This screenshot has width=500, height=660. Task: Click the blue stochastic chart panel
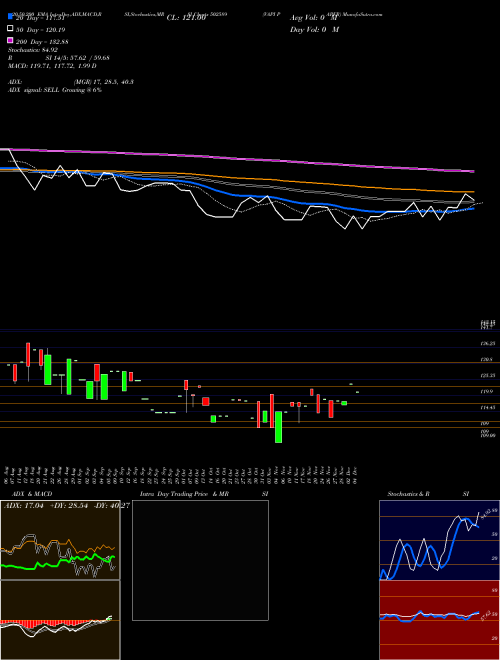pyautogui.click(x=439, y=540)
